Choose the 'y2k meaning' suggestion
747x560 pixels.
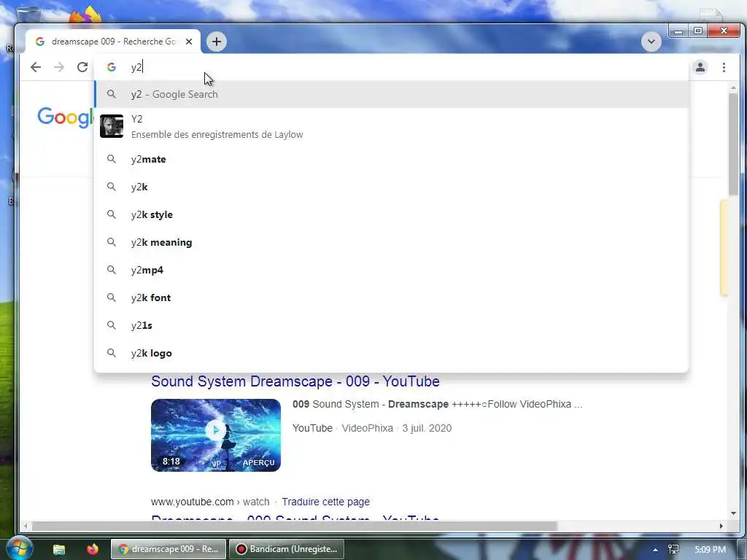[x=392, y=242]
